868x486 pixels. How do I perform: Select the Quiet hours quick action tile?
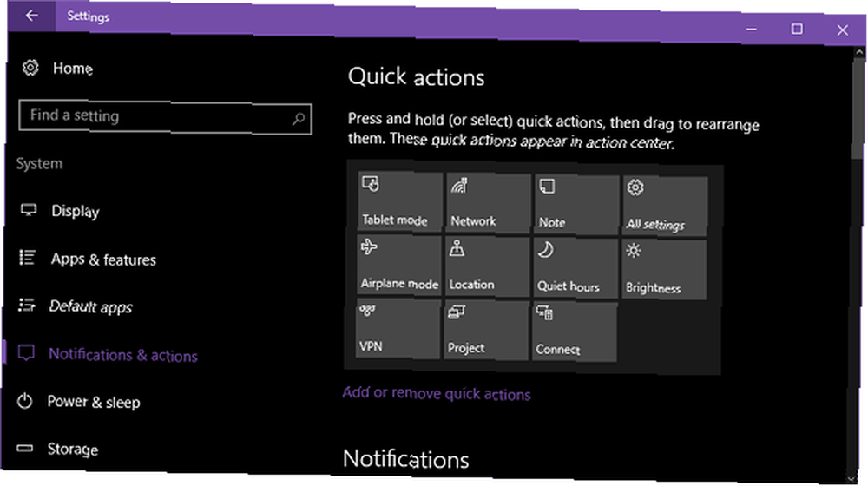(x=575, y=268)
